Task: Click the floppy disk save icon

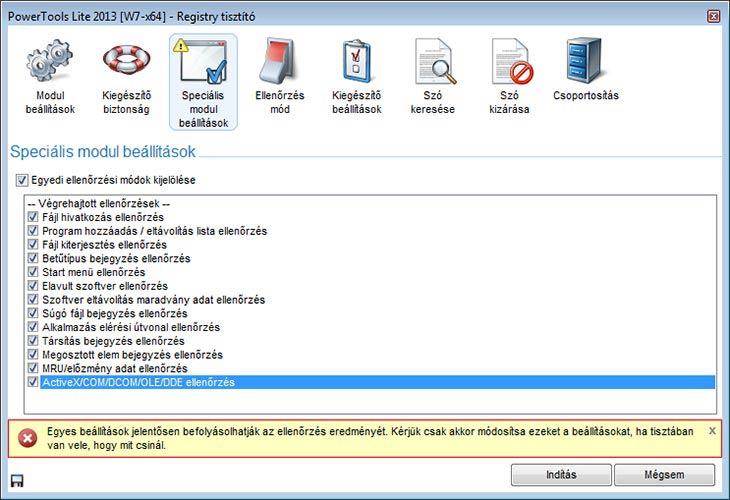Action: coord(17,480)
